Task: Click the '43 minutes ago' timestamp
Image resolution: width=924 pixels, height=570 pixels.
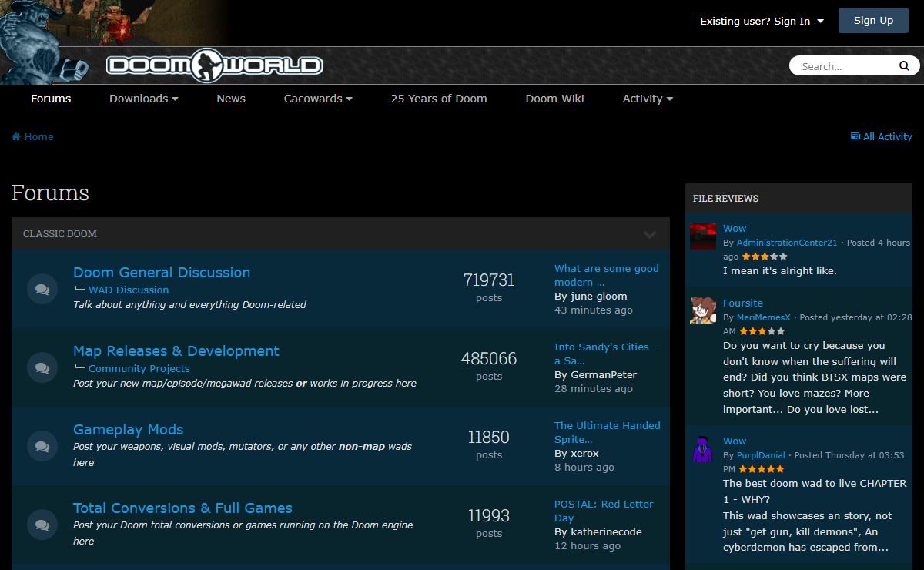Action: 594,310
